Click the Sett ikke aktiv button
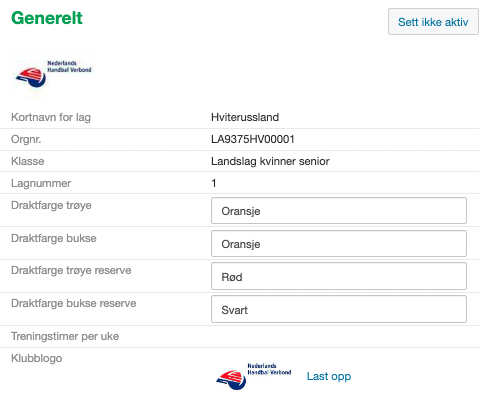 433,22
